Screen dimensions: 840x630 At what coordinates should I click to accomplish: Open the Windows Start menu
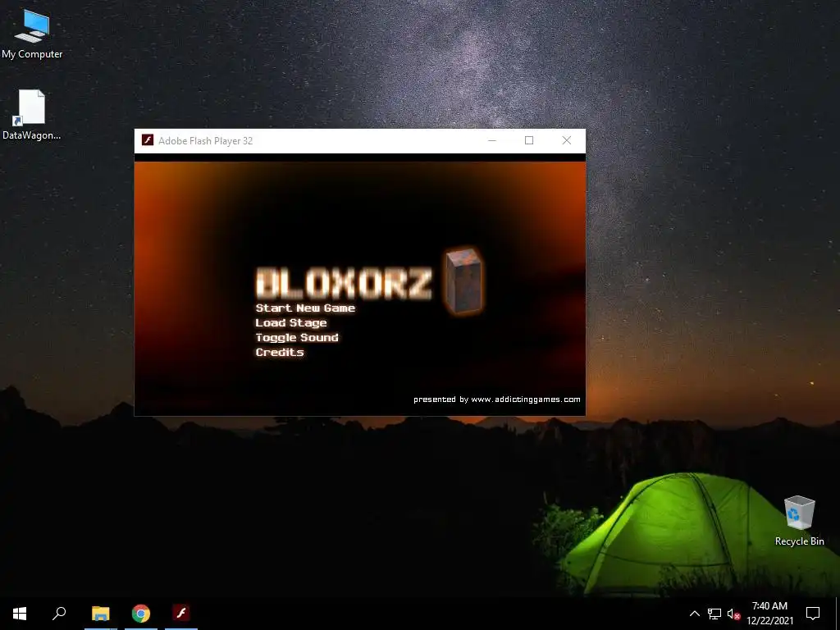[20, 614]
